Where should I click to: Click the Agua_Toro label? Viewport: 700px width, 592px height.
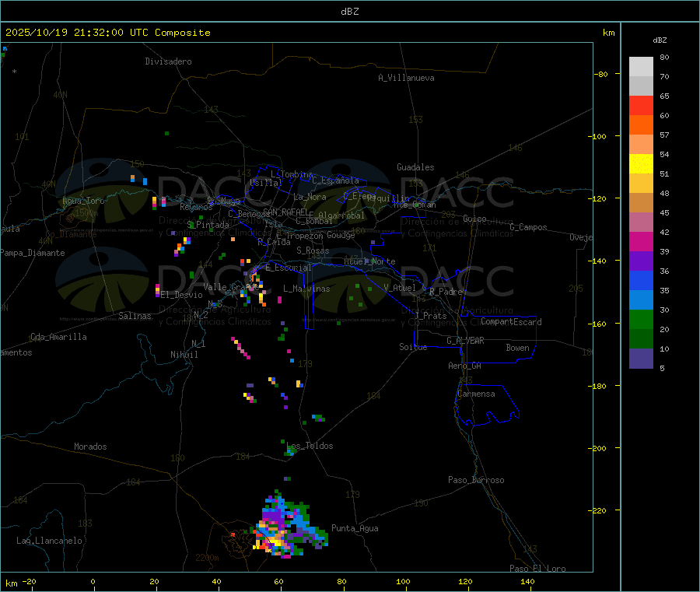click(x=83, y=201)
